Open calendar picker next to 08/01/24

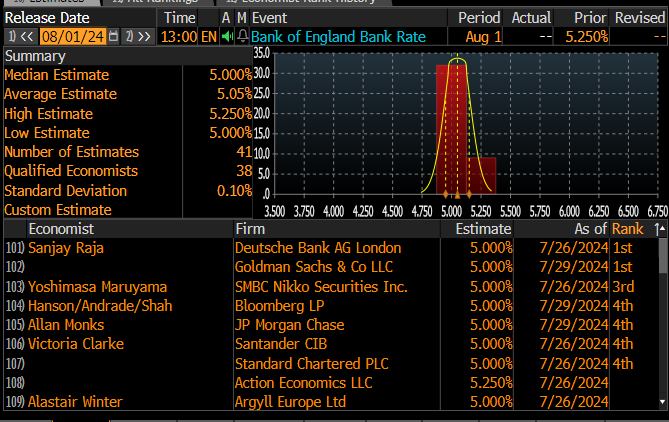(x=113, y=36)
